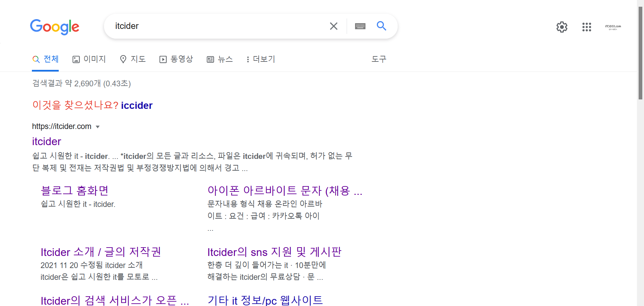This screenshot has width=644, height=306.
Task: Open Itcider의 sns 지원 및 게시판 sitelink
Action: pos(274,252)
